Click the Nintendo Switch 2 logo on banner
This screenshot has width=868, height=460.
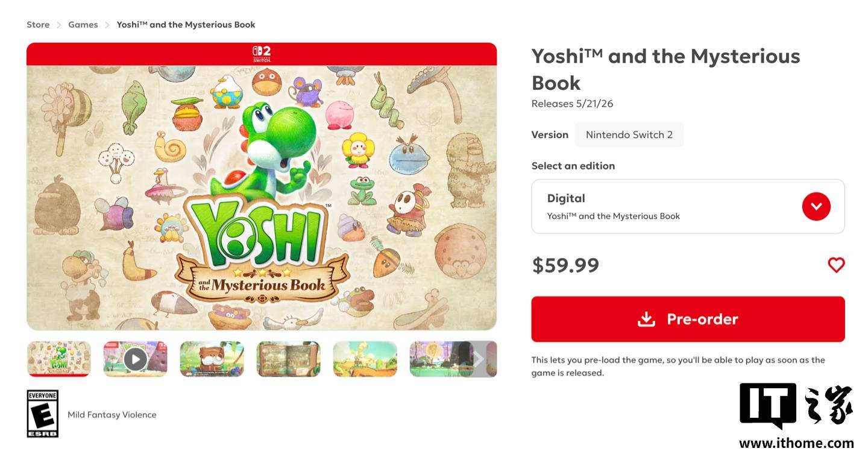tap(262, 54)
